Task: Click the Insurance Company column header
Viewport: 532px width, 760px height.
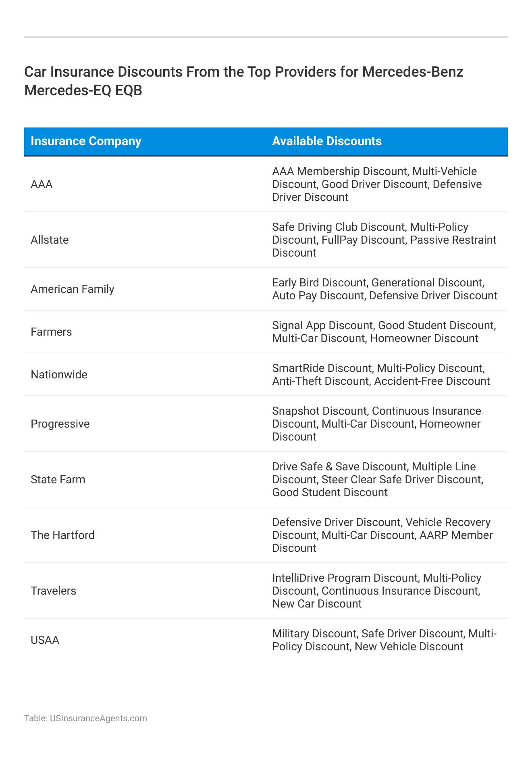Action: point(86,141)
